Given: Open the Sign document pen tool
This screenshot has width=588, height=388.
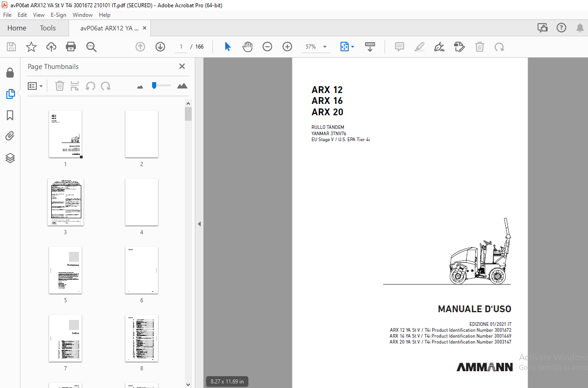Looking at the screenshot, I should pyautogui.click(x=440, y=47).
